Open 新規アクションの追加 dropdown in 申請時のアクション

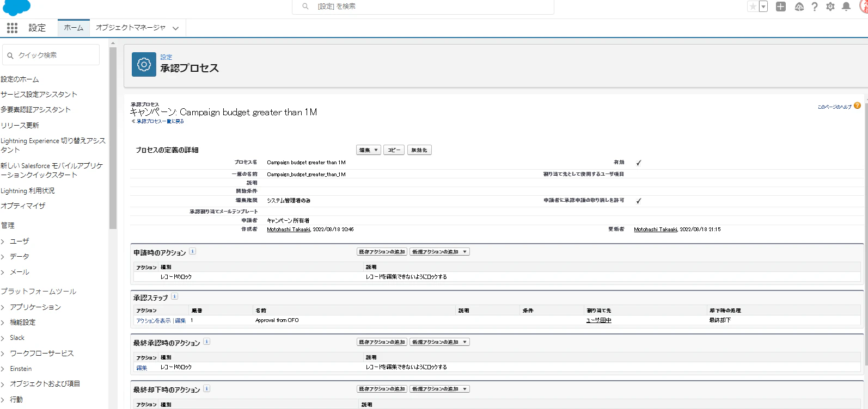tap(439, 252)
